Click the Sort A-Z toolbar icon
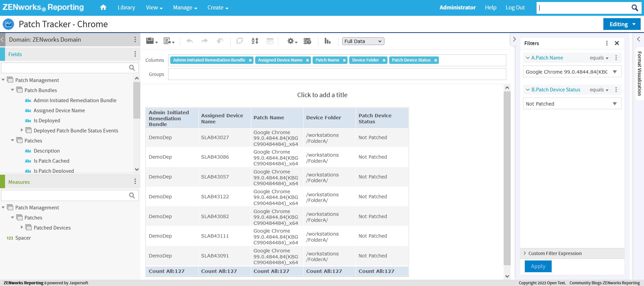 255,41
